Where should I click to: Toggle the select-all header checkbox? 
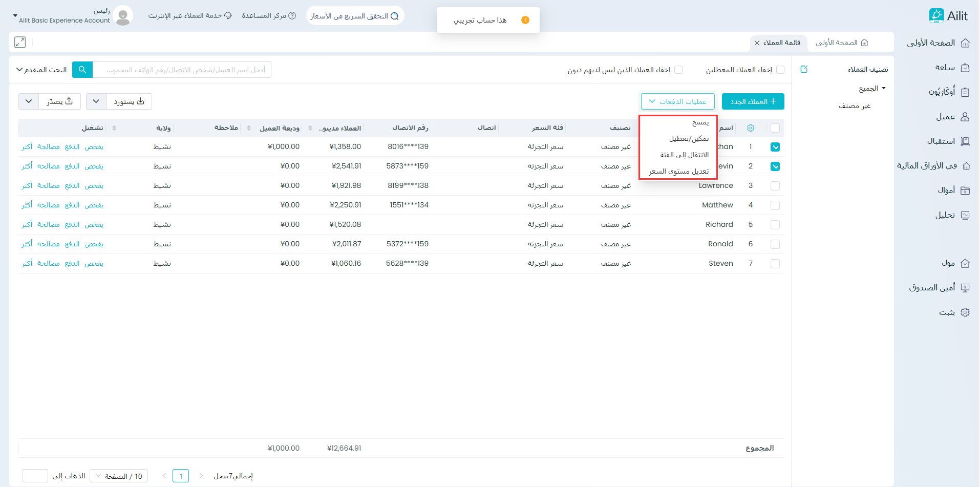tap(775, 128)
